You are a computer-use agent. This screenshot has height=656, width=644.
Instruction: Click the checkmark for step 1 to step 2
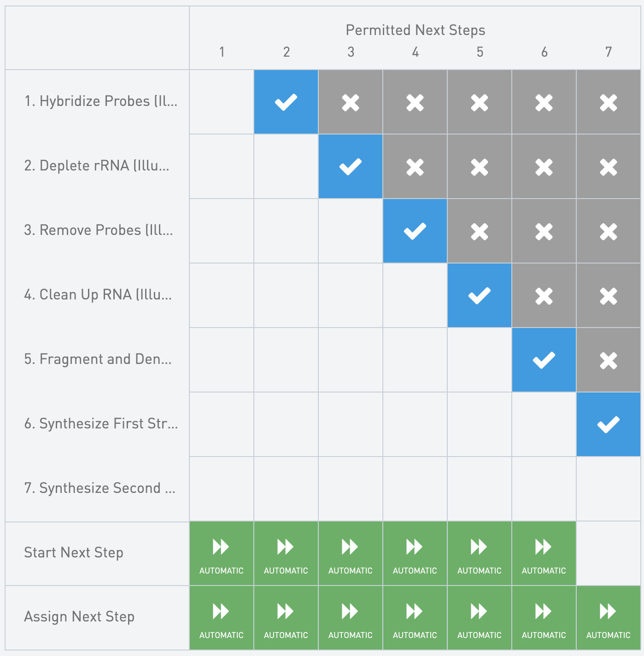tap(286, 102)
